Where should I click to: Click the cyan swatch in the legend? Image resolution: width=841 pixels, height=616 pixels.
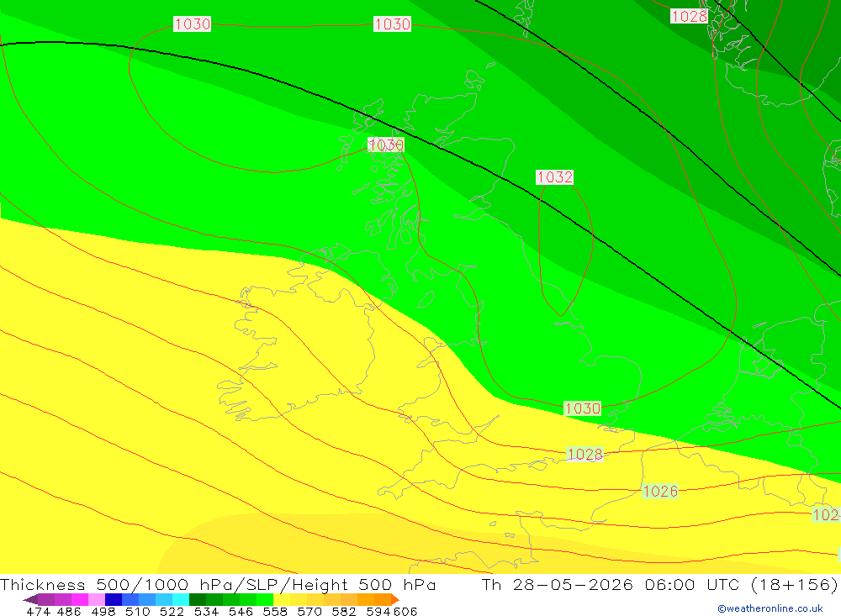tap(181, 599)
